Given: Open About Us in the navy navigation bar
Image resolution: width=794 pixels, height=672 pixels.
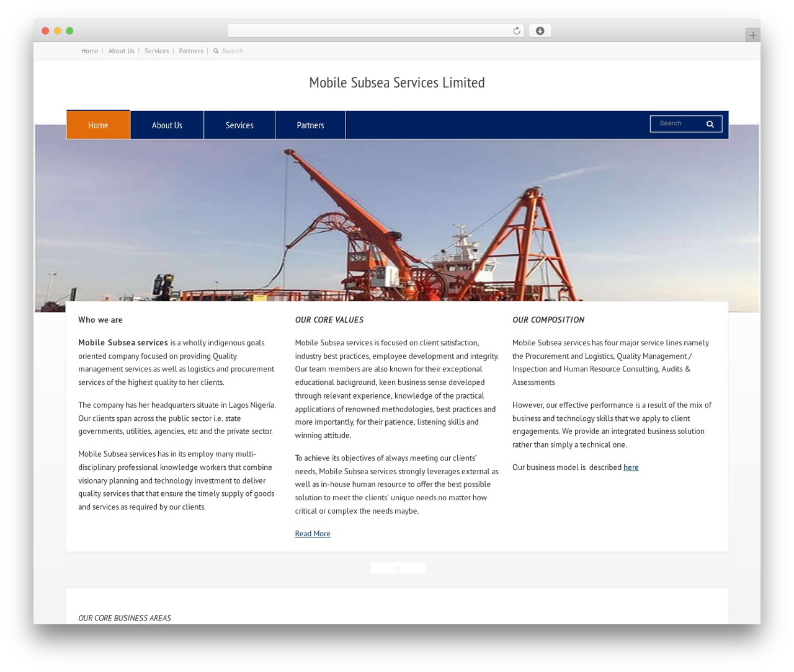Looking at the screenshot, I should [x=167, y=125].
